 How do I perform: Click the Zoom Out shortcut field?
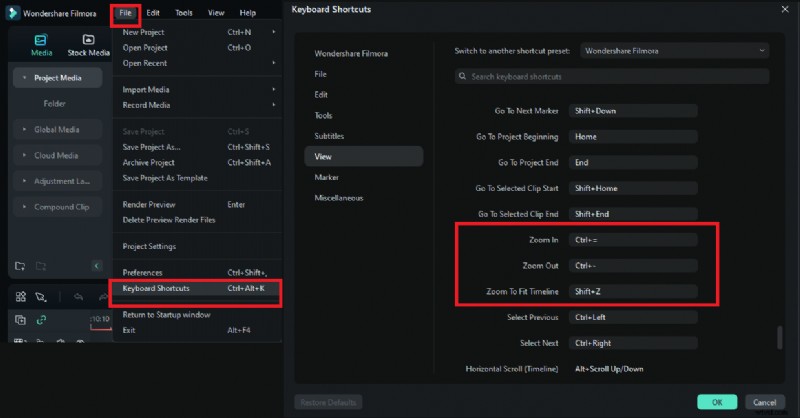pos(633,266)
